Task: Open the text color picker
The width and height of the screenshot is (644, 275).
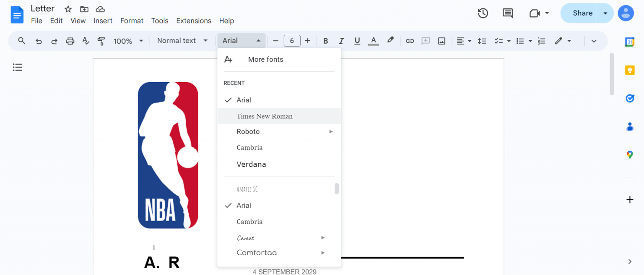Action: point(373,41)
